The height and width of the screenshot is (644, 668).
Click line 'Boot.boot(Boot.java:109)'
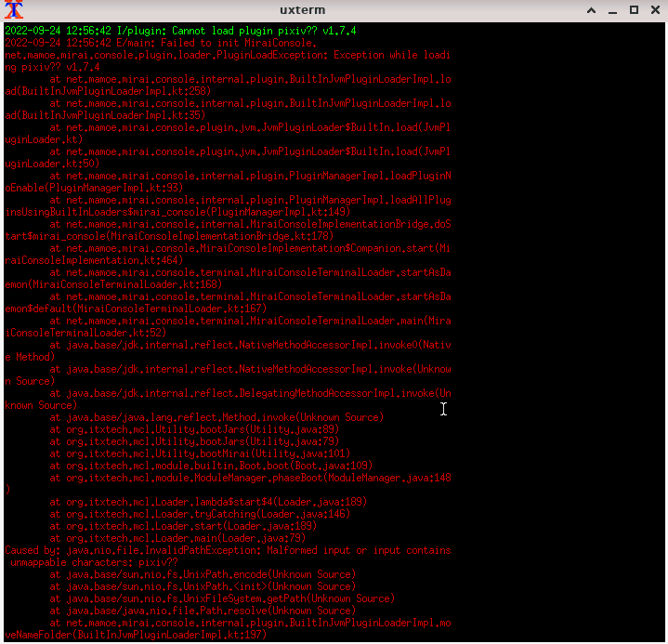click(211, 466)
